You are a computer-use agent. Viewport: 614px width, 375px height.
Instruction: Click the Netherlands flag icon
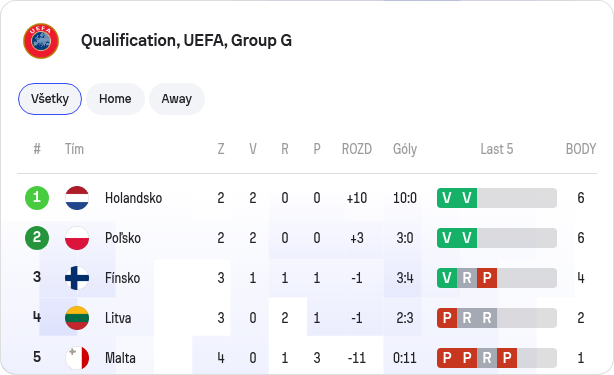[x=77, y=198]
